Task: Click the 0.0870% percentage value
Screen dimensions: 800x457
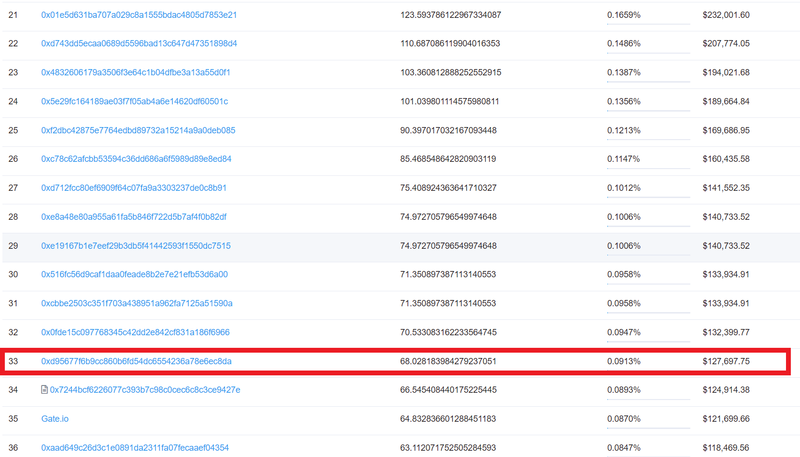Action: [x=623, y=419]
